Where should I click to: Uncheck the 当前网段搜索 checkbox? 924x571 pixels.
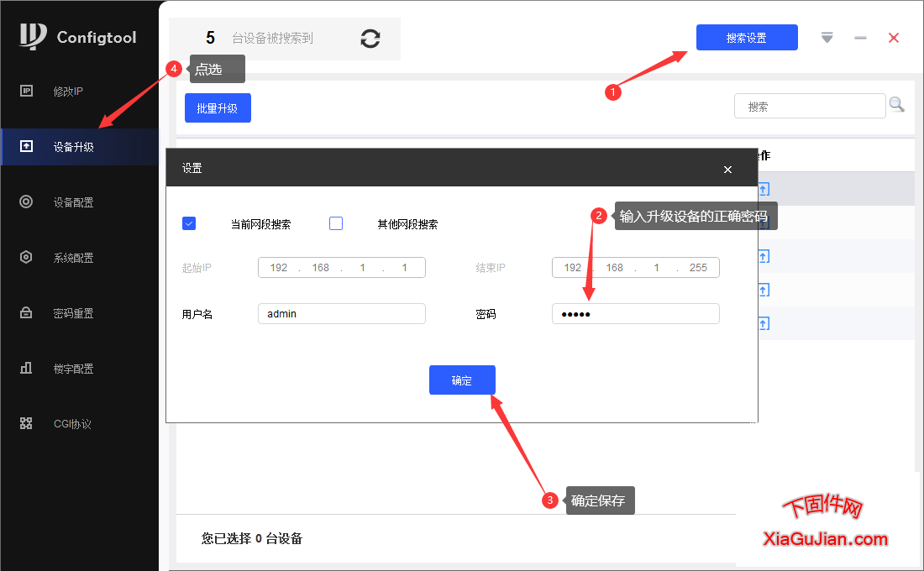(188, 223)
